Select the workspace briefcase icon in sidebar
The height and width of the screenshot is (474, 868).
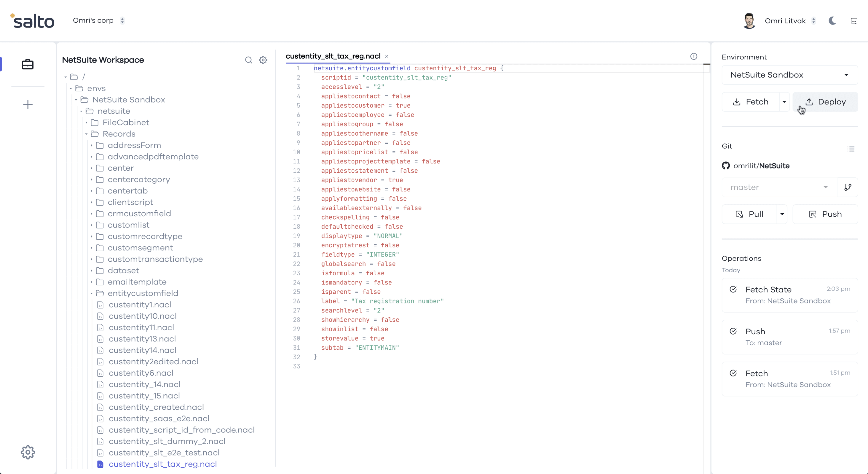(28, 64)
